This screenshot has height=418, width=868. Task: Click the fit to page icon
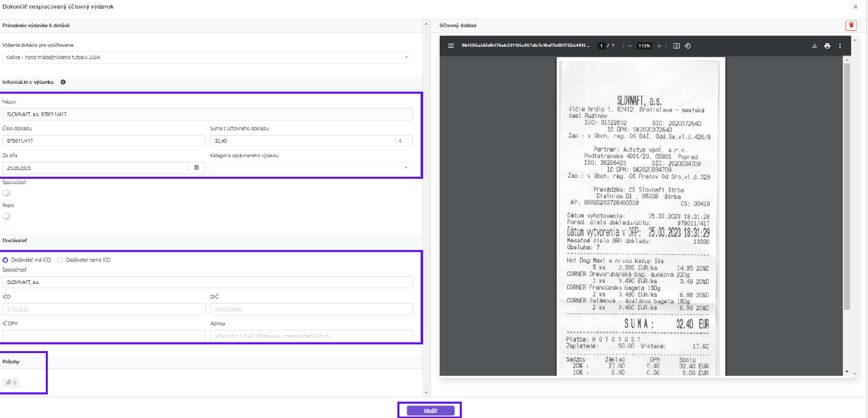(676, 46)
